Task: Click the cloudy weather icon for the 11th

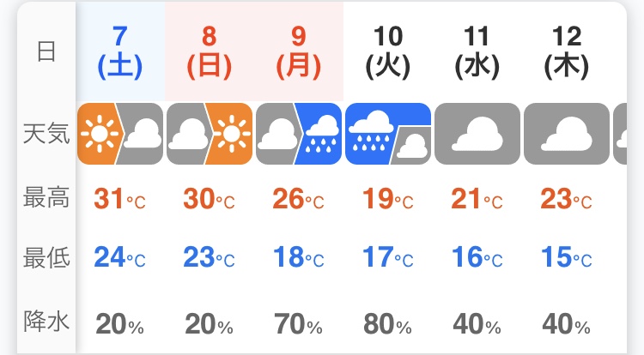Action: coord(477,134)
